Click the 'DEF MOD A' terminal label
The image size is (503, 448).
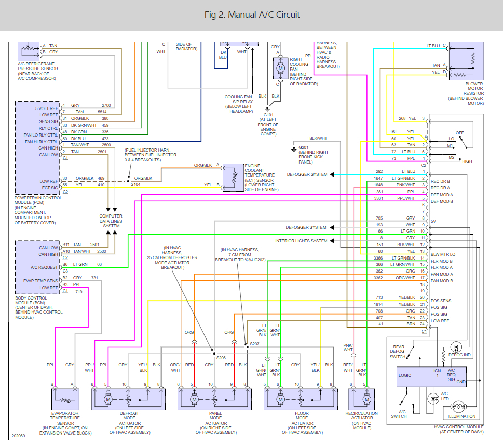click(x=442, y=195)
